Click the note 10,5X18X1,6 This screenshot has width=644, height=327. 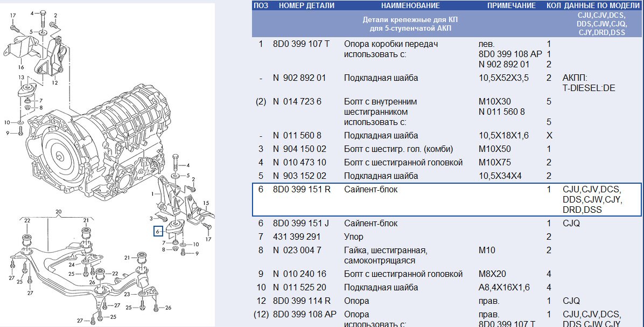pyautogui.click(x=504, y=136)
